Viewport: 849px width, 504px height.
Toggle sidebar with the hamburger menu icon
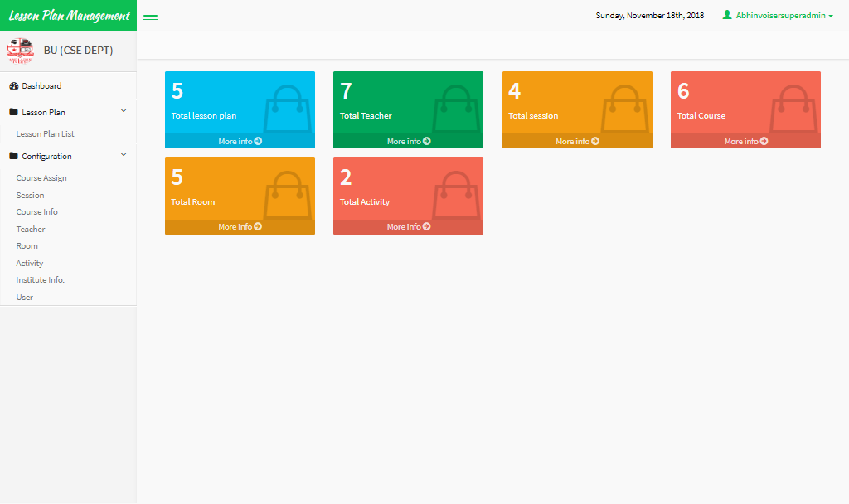pos(150,16)
